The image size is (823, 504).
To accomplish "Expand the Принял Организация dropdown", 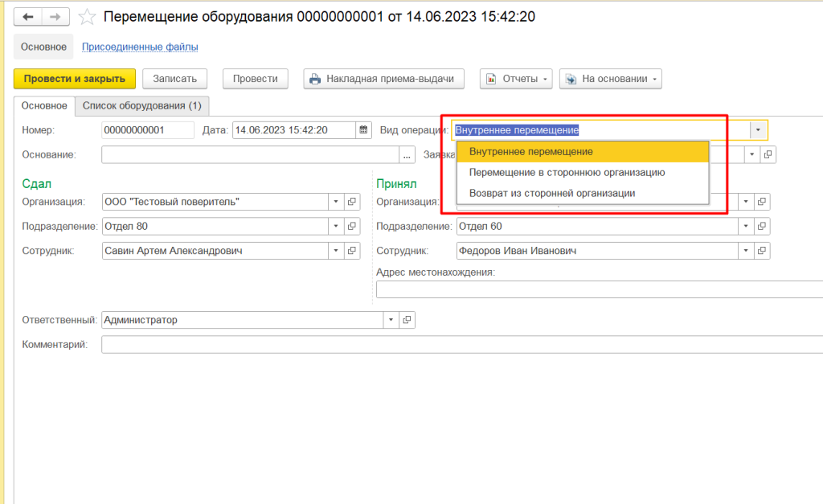I will 746,202.
